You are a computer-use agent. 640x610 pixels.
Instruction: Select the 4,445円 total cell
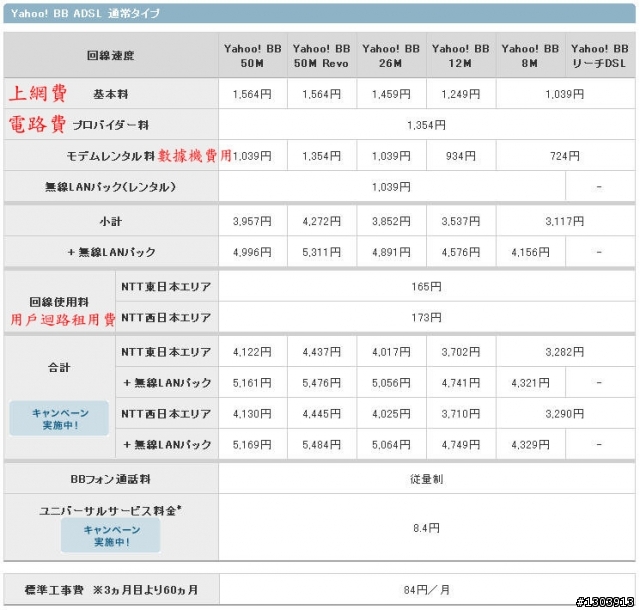pos(322,414)
